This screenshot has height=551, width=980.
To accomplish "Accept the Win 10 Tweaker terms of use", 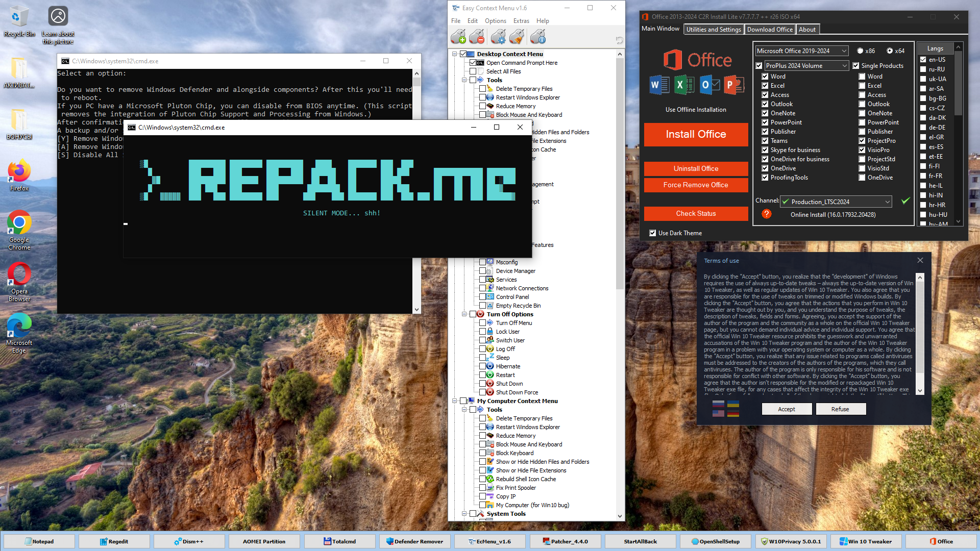I will coord(787,409).
